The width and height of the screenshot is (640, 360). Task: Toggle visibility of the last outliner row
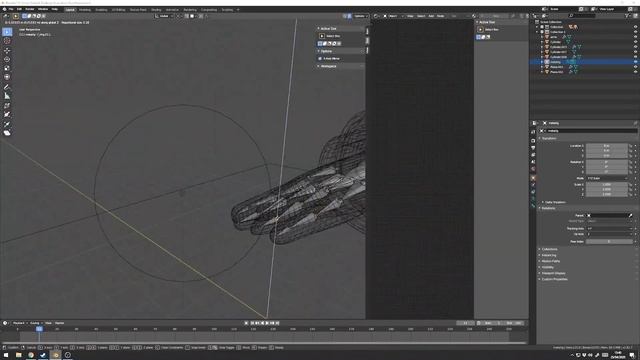pos(636,72)
